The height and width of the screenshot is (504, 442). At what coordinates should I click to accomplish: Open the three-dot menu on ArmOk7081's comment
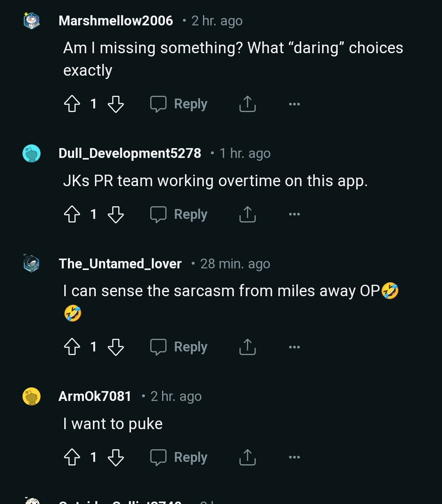point(294,457)
